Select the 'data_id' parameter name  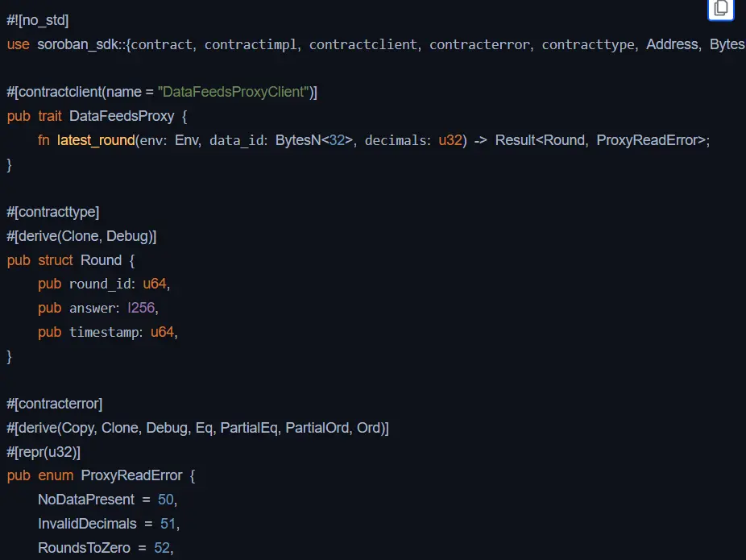237,140
